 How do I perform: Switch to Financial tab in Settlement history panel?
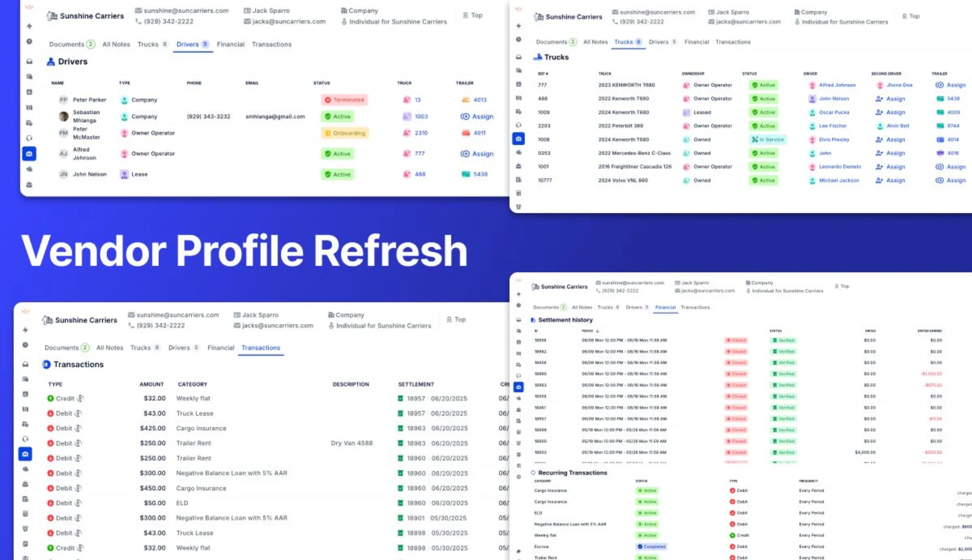(665, 307)
